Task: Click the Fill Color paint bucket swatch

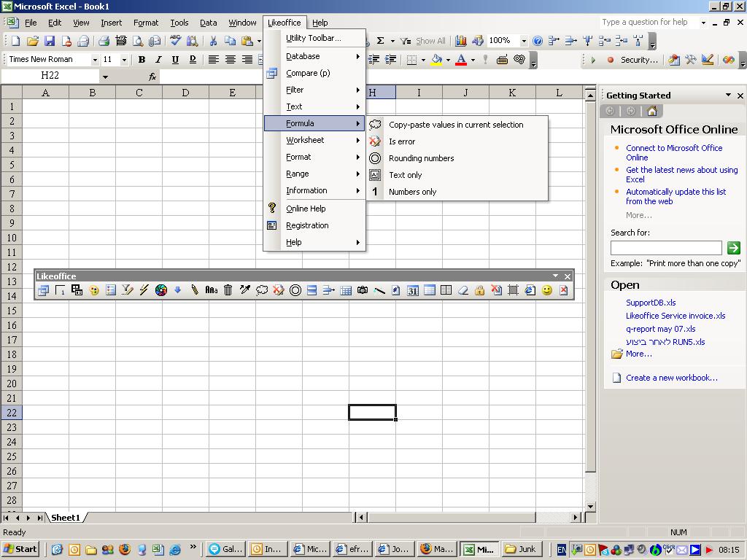Action: [x=436, y=60]
